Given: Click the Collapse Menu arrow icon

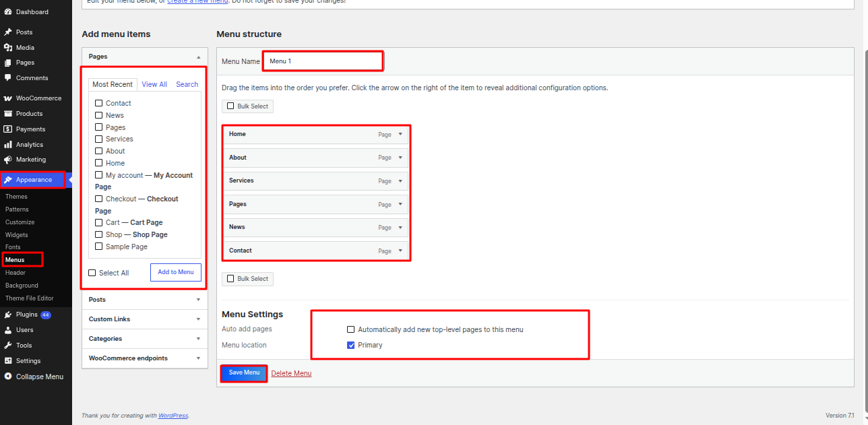Looking at the screenshot, I should (x=8, y=377).
